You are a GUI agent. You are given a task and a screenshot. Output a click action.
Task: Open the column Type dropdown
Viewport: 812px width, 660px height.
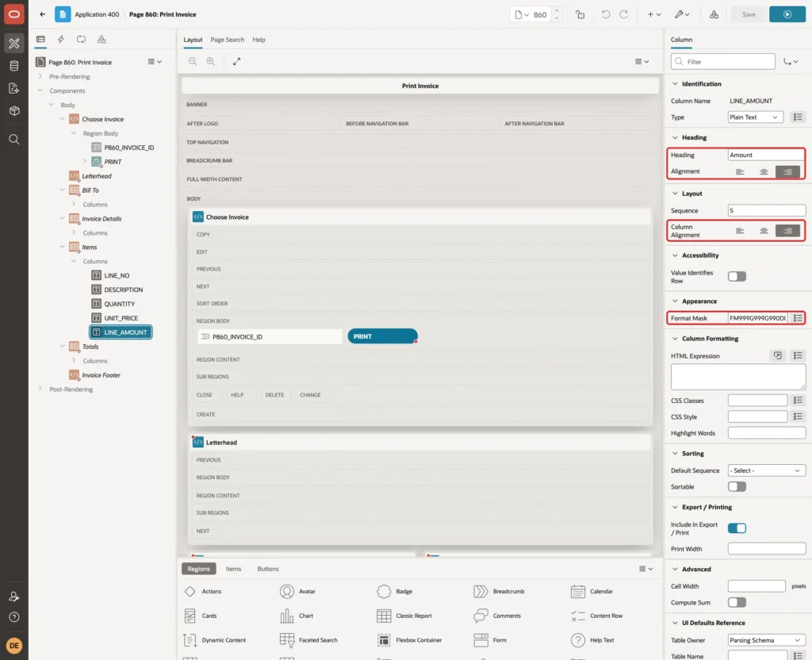pos(755,117)
